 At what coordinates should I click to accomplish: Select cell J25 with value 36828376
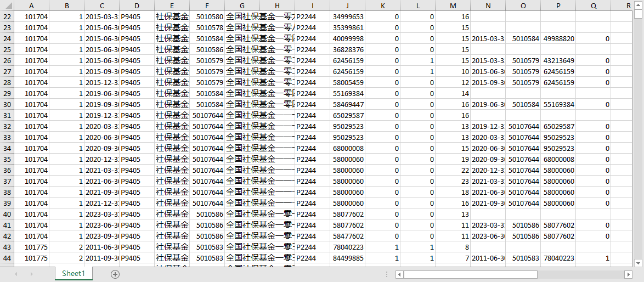click(347, 50)
